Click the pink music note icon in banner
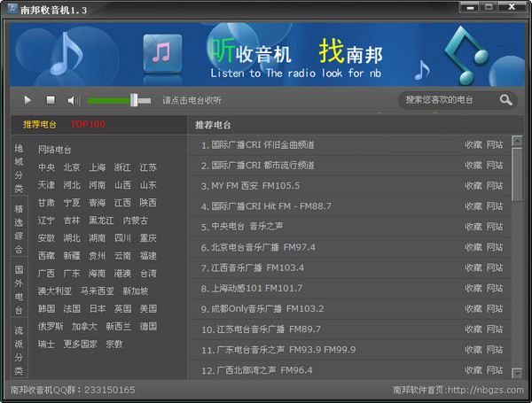The width and height of the screenshot is (532, 403). 161,53
